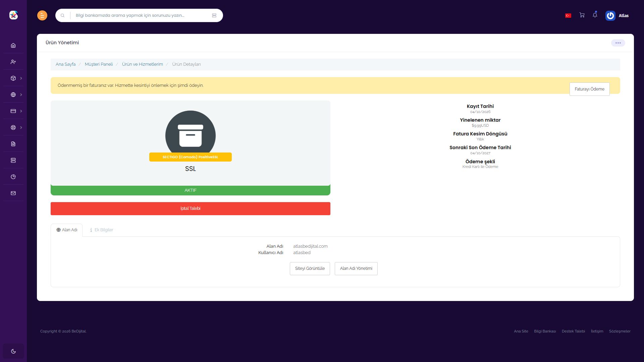Viewport: 644px width, 362px height.
Task: Open the credit card billing icon in sidebar
Action: 13,111
